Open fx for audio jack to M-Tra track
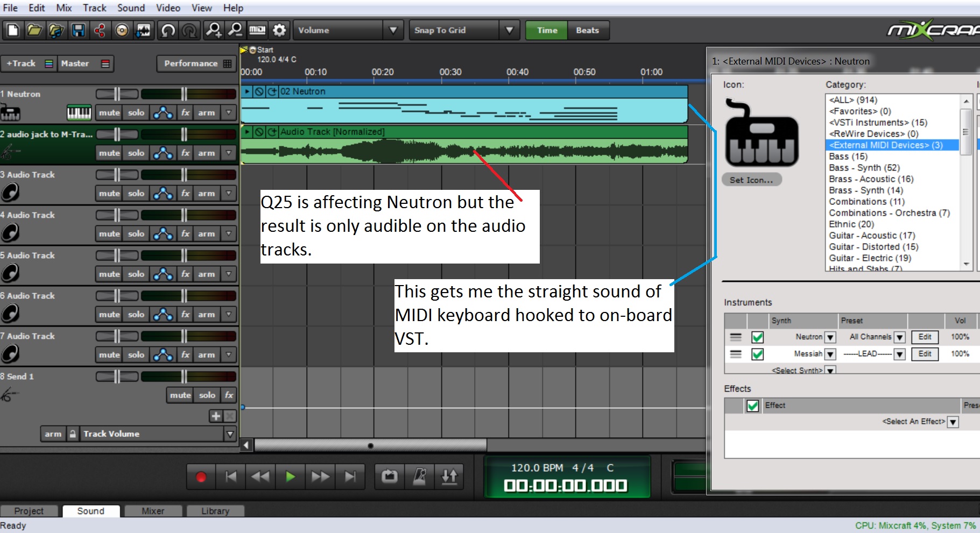Viewport: 980px width, 533px height. (185, 153)
